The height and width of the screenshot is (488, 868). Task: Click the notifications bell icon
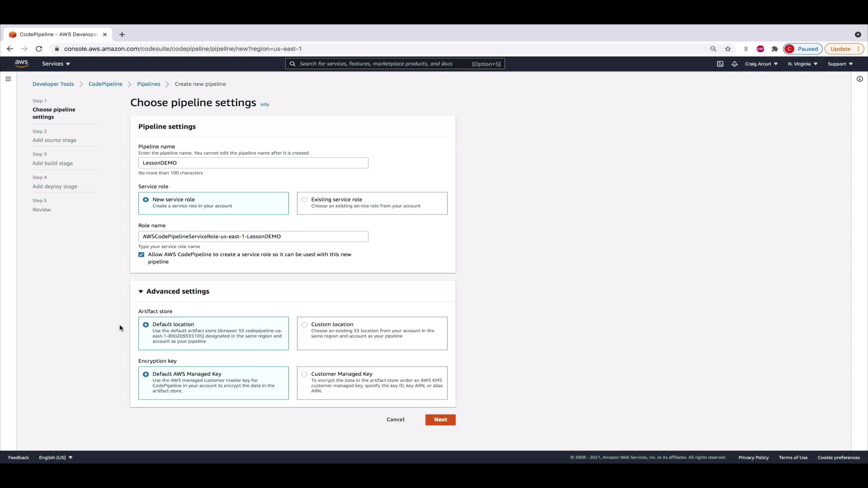[735, 64]
